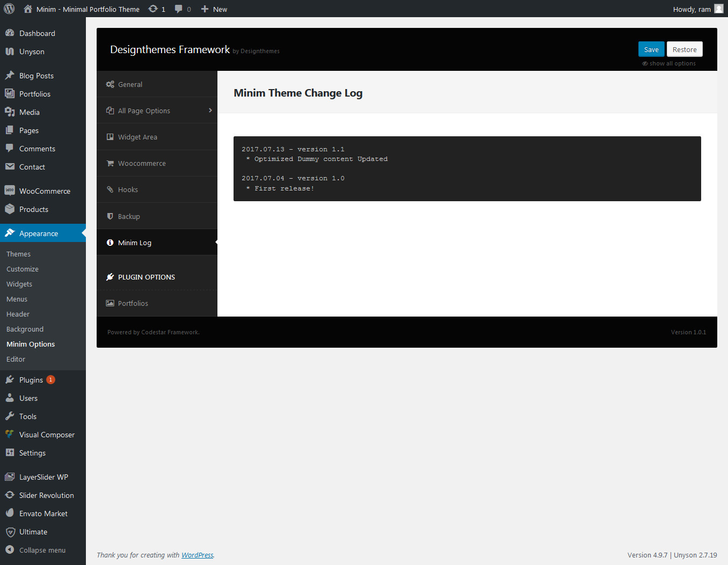
Task: Click the Hooks paperclip icon
Action: point(110,189)
